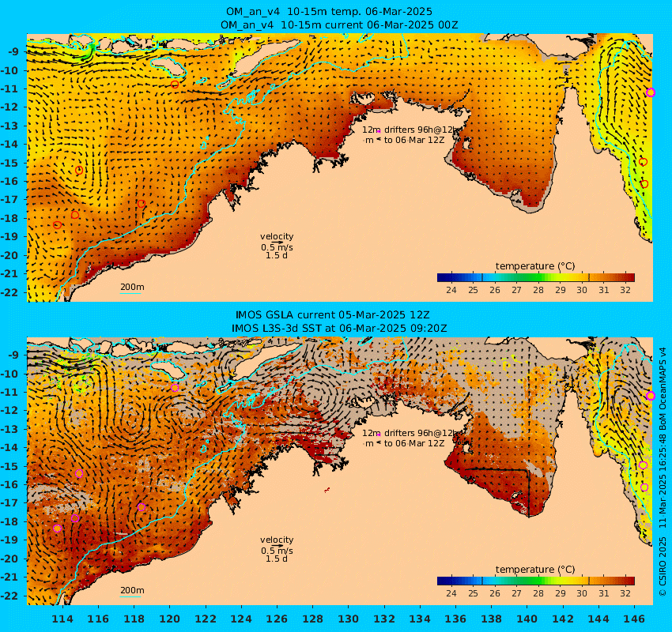Click title 'OM_an_v4 10-15m temp. 06-Mar-2025'

[x=329, y=12]
